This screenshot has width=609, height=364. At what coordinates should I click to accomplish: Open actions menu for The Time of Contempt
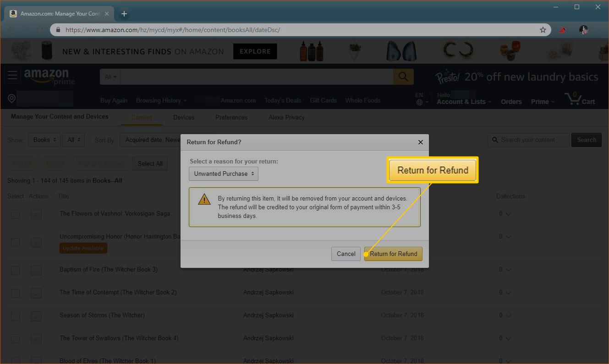tap(36, 293)
